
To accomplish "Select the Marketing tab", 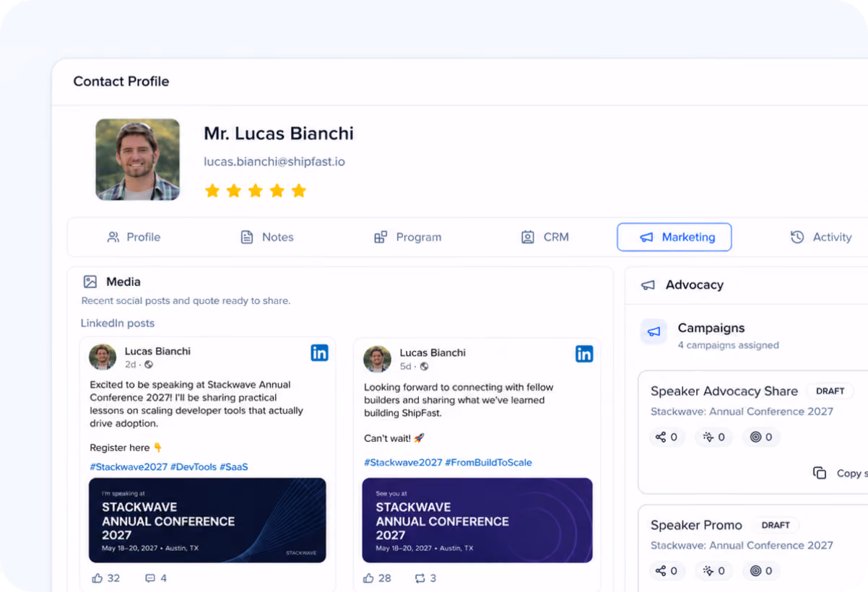I will (674, 237).
